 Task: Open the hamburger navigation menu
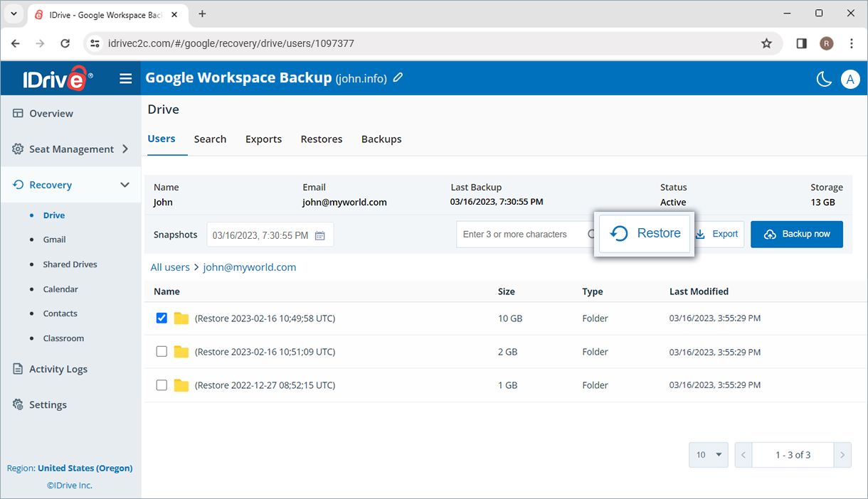click(x=125, y=78)
